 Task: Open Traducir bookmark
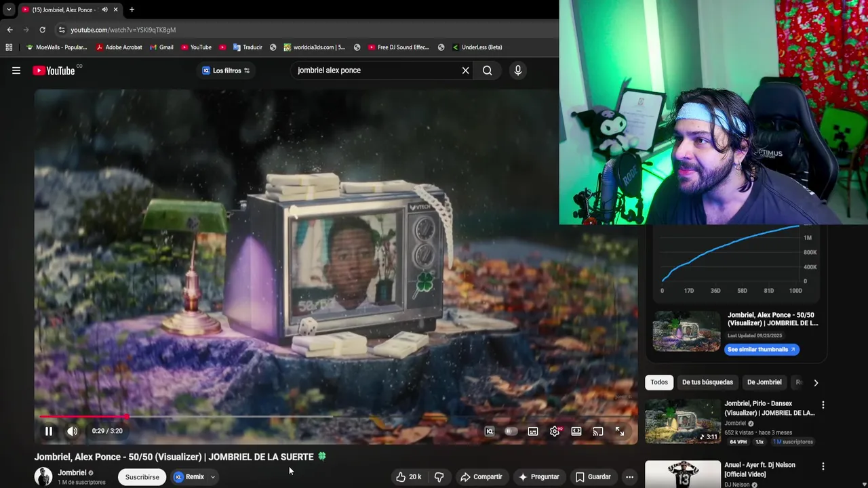(248, 47)
